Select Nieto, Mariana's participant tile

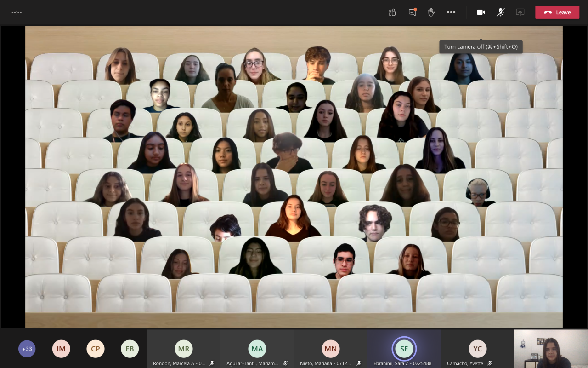click(331, 349)
